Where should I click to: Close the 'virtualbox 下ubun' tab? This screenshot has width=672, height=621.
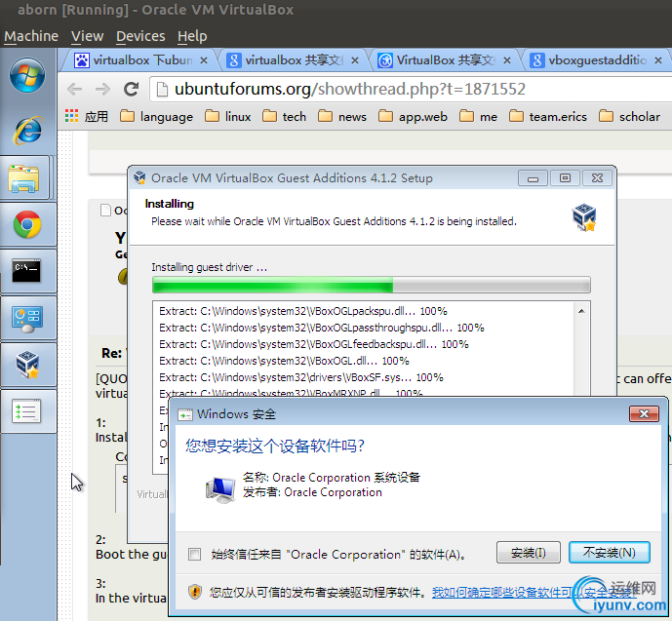click(204, 60)
